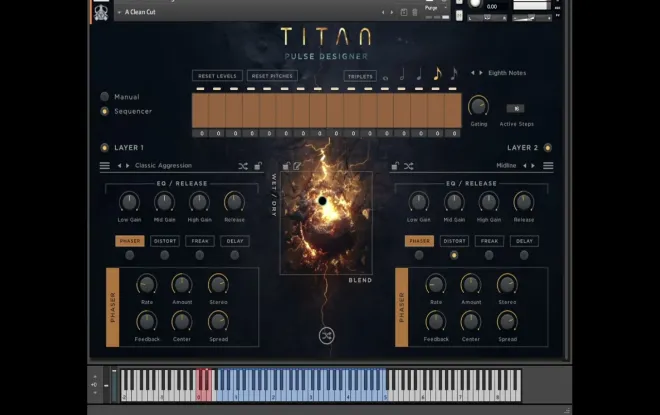660x415 pixels.
Task: Disable the Layer 2 Distort effect LED
Action: click(x=454, y=255)
